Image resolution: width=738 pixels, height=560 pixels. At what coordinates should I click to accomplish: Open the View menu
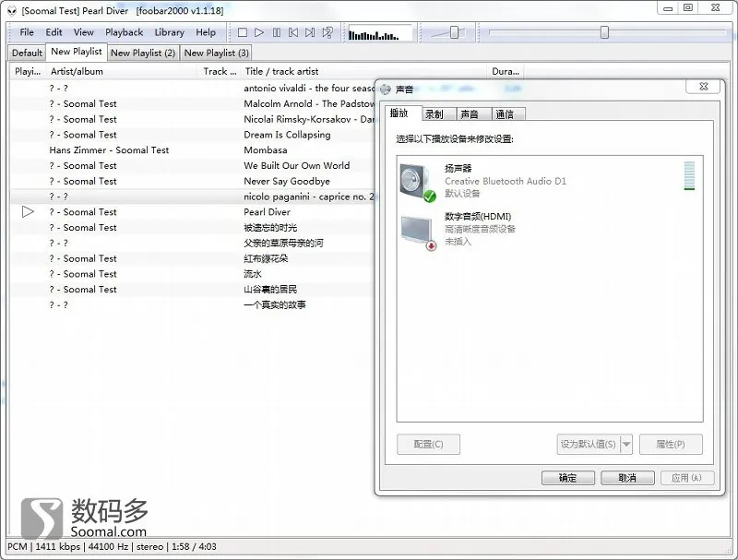coord(83,32)
